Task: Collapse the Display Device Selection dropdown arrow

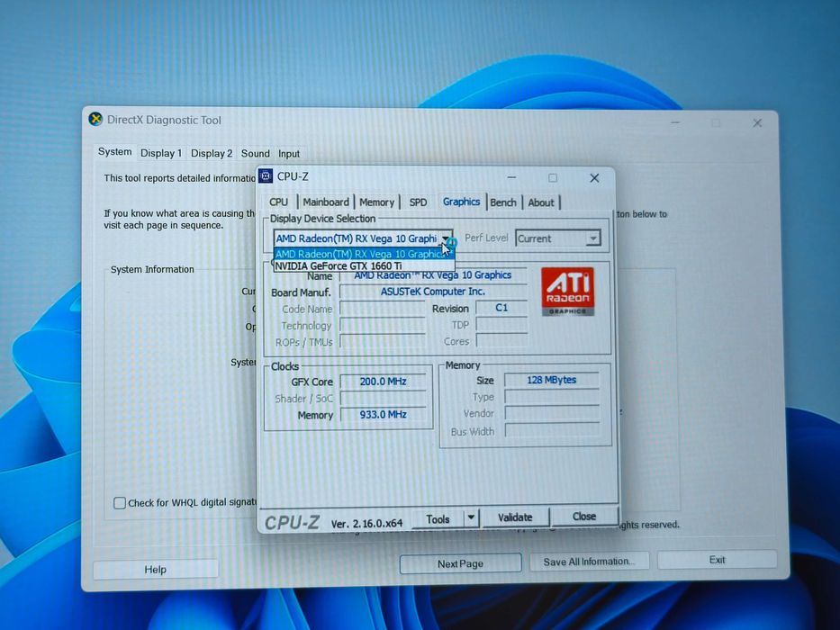Action: (446, 238)
